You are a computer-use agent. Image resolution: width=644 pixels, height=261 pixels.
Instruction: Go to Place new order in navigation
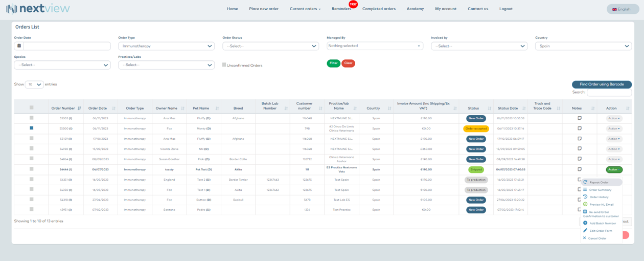(x=264, y=9)
